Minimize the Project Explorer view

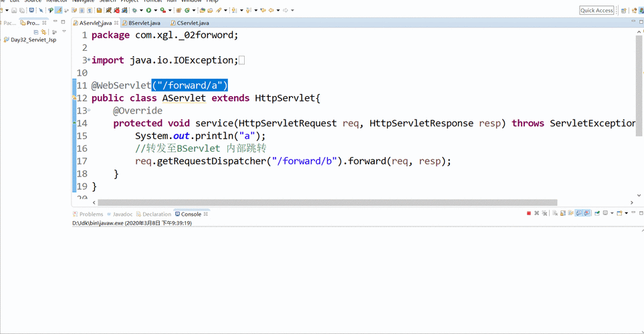click(x=55, y=21)
